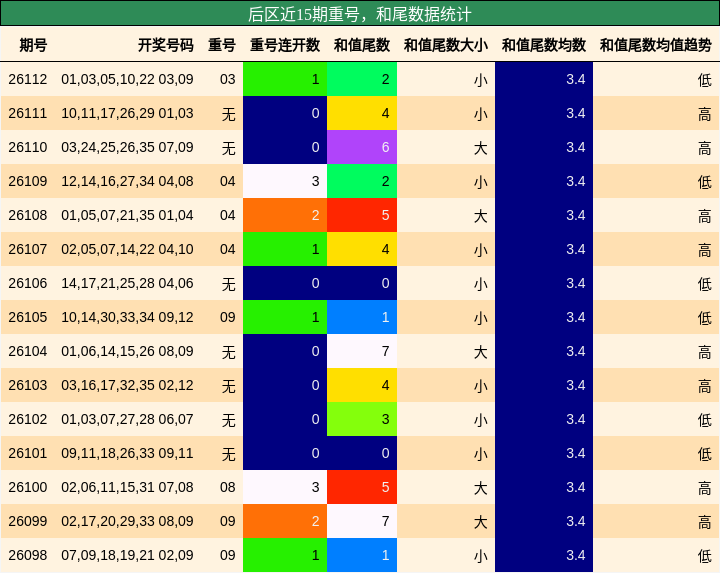
Task: Click draw numbers 02,06,11,15,31 07,08
Action: pyautogui.click(x=127, y=487)
